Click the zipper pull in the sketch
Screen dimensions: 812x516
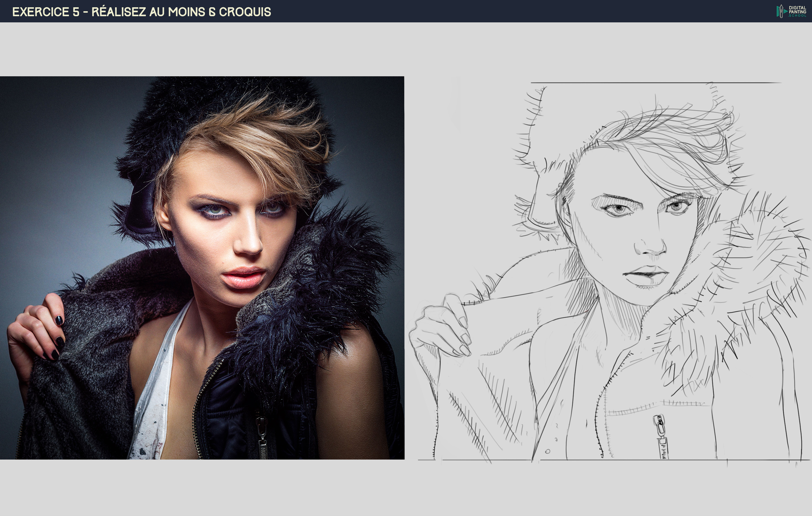661,436
